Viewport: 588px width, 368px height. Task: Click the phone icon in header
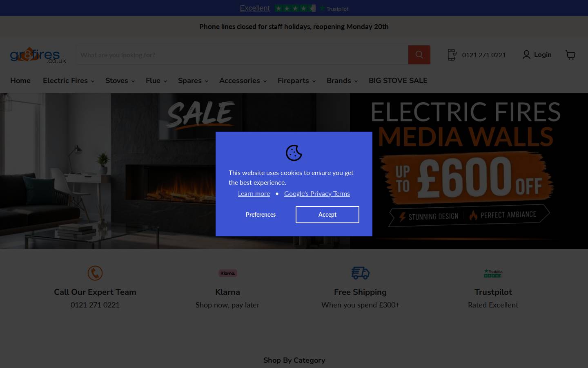tap(452, 55)
